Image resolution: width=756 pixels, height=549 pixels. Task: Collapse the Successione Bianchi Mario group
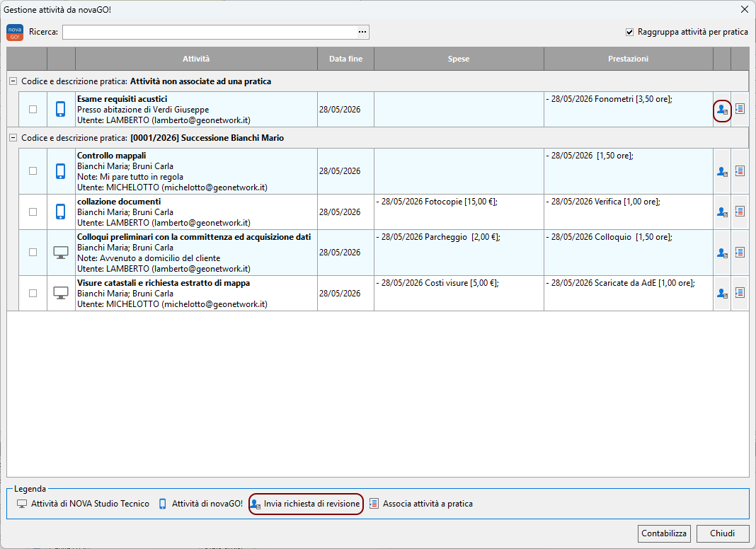[13, 138]
